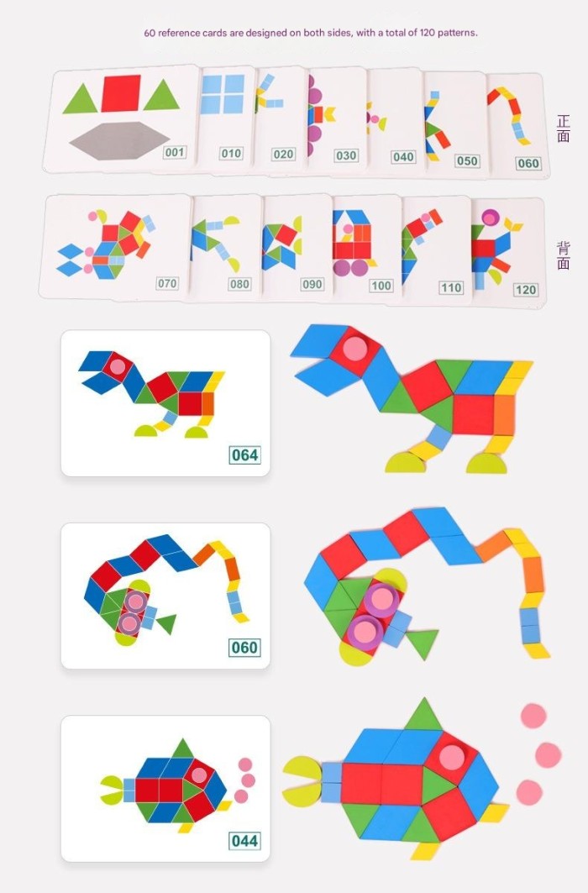Select the card labeled 010

coord(228,118)
